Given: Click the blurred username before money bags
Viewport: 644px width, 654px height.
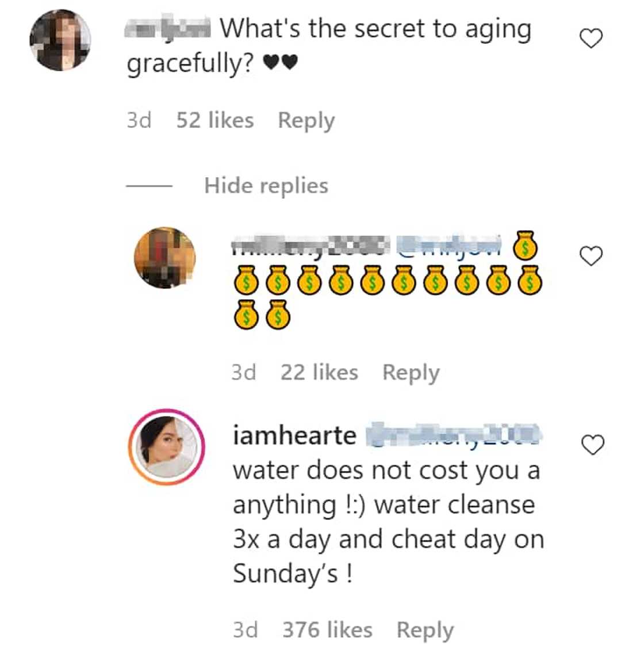Looking at the screenshot, I should coord(310,245).
